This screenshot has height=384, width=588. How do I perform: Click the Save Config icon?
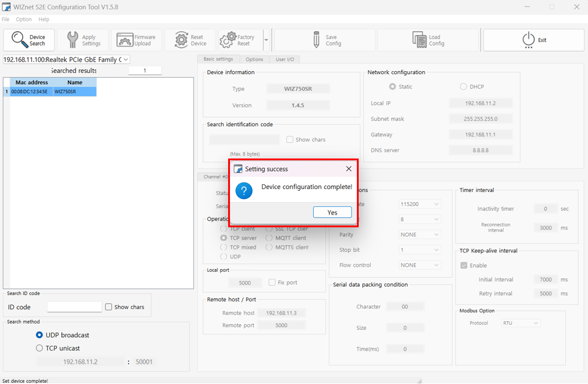(316, 40)
